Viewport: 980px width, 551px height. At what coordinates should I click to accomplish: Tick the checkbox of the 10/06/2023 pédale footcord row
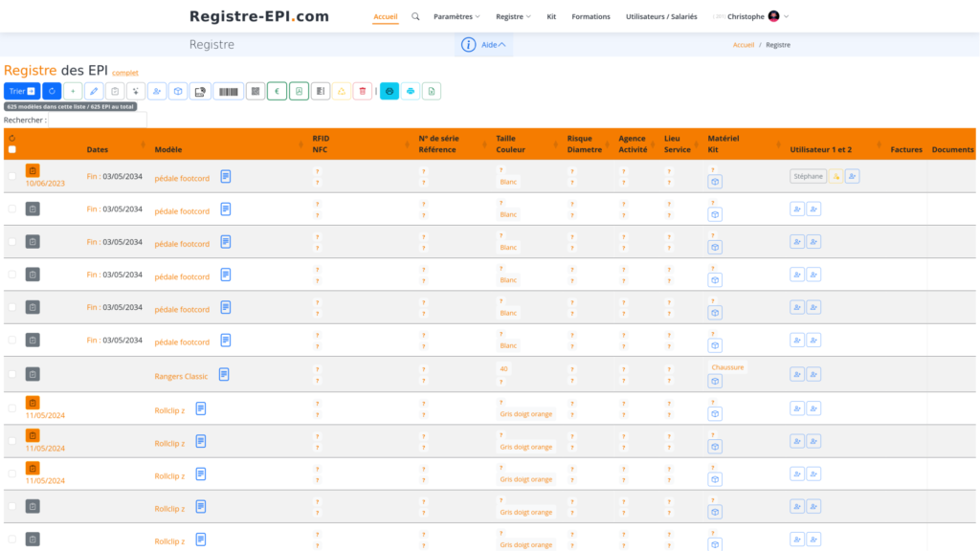(11, 176)
